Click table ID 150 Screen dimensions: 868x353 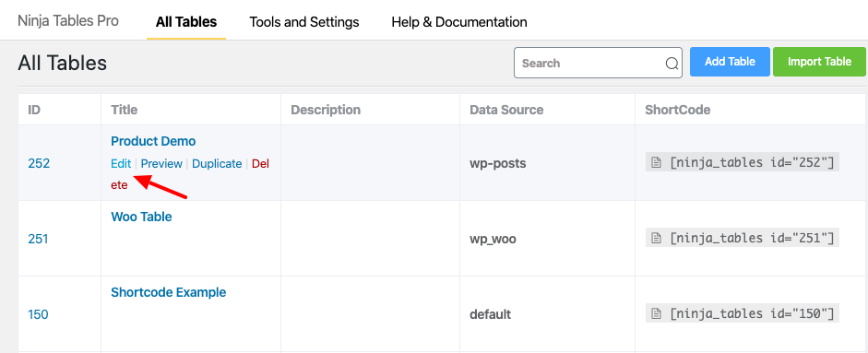click(38, 314)
